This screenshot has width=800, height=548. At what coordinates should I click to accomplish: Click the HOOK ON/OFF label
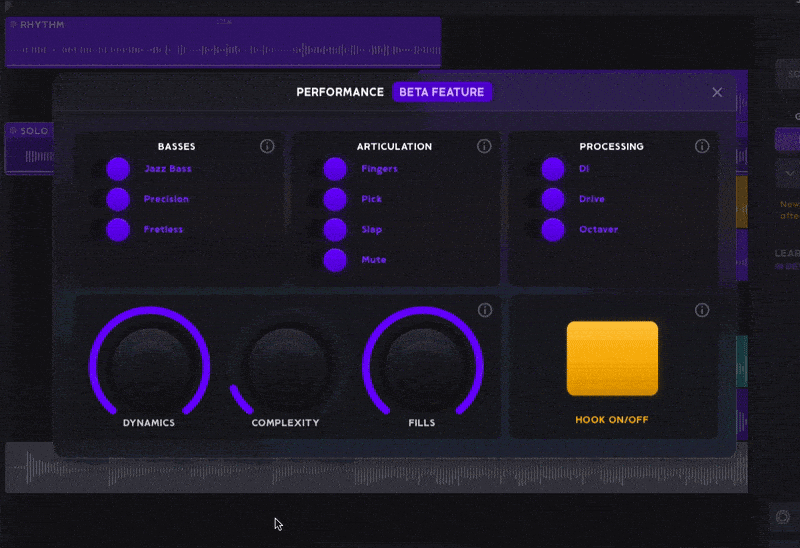[612, 420]
